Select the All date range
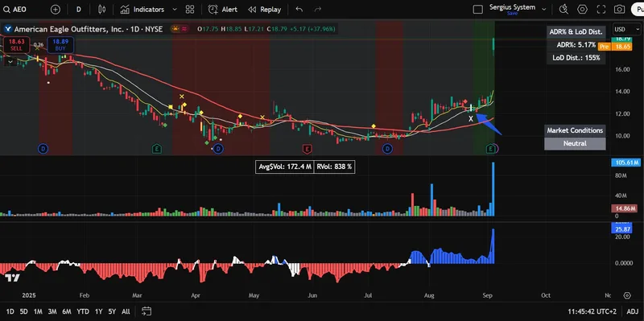 126,311
